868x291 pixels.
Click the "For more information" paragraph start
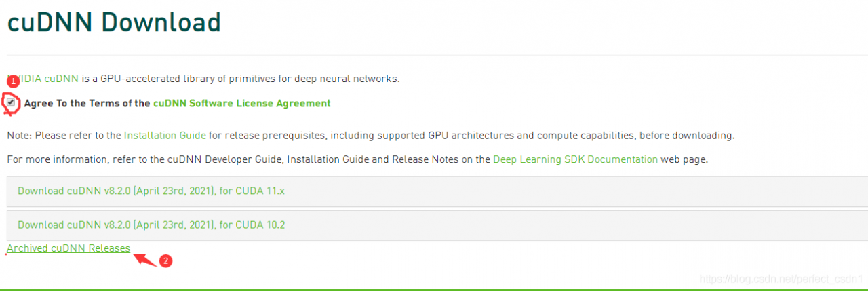pyautogui.click(x=47, y=159)
